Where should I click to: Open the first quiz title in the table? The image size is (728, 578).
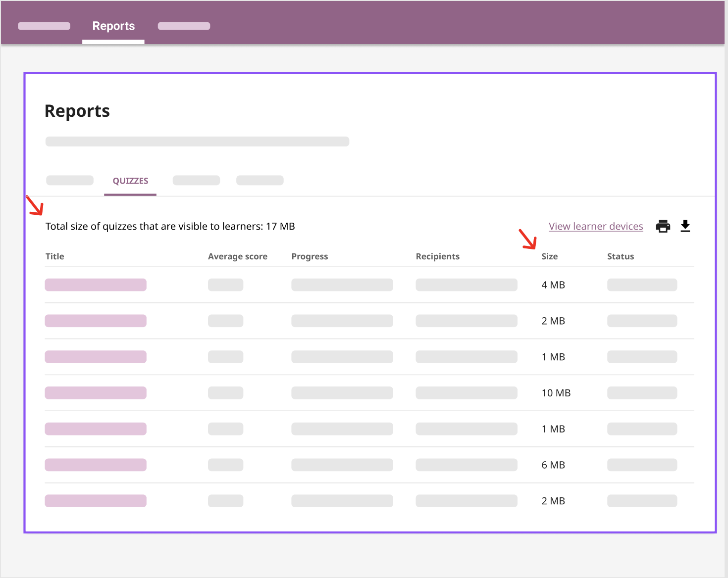pyautogui.click(x=95, y=285)
